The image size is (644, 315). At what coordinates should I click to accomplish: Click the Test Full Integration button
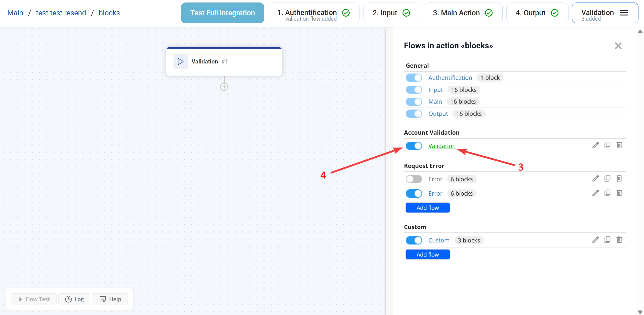point(222,13)
